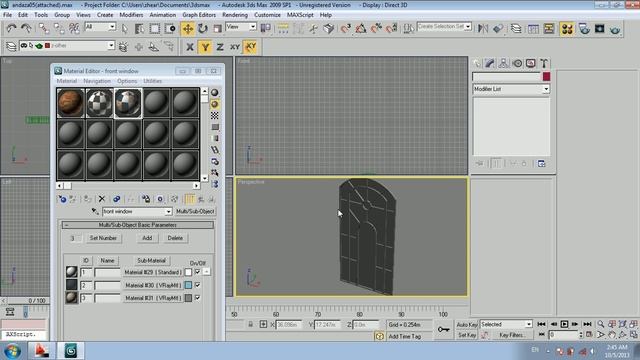Activate the Select and Link tool
This screenshot has width=640, height=360.
click(44, 28)
